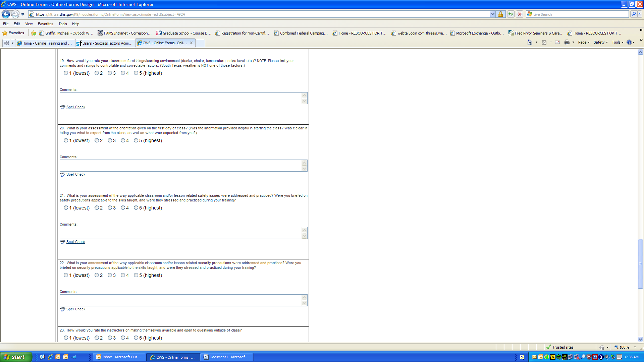This screenshot has width=644, height=362.
Task: Open the Favorites menu in menu bar
Action: (x=45, y=24)
